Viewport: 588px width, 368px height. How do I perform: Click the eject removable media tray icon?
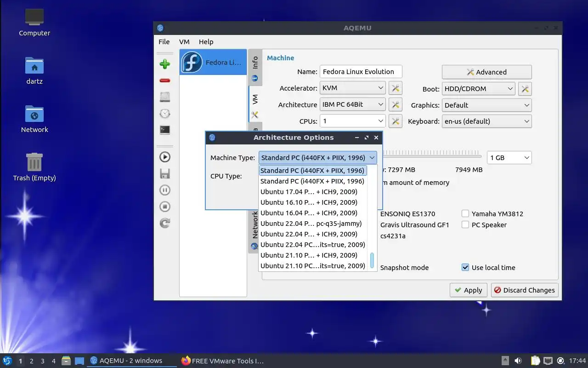click(505, 361)
